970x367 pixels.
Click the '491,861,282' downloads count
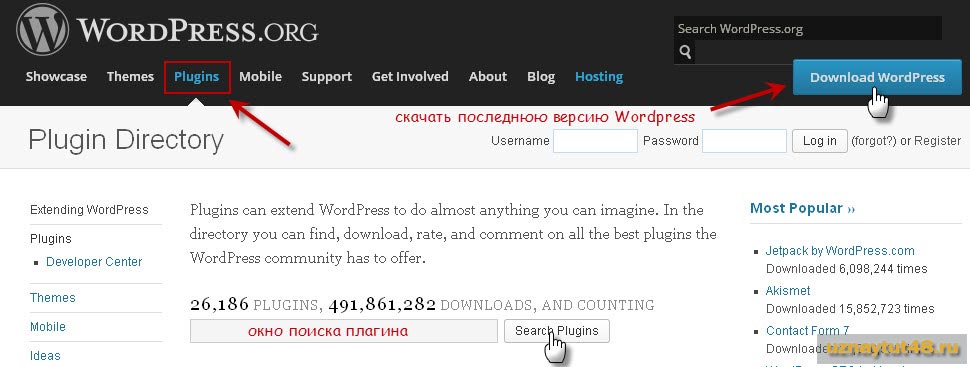(x=382, y=304)
